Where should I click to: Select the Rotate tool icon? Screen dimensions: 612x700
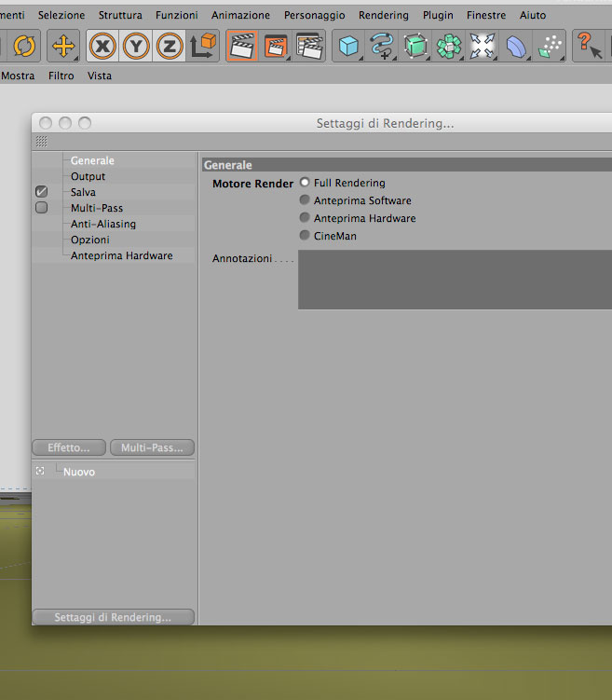click(x=24, y=46)
